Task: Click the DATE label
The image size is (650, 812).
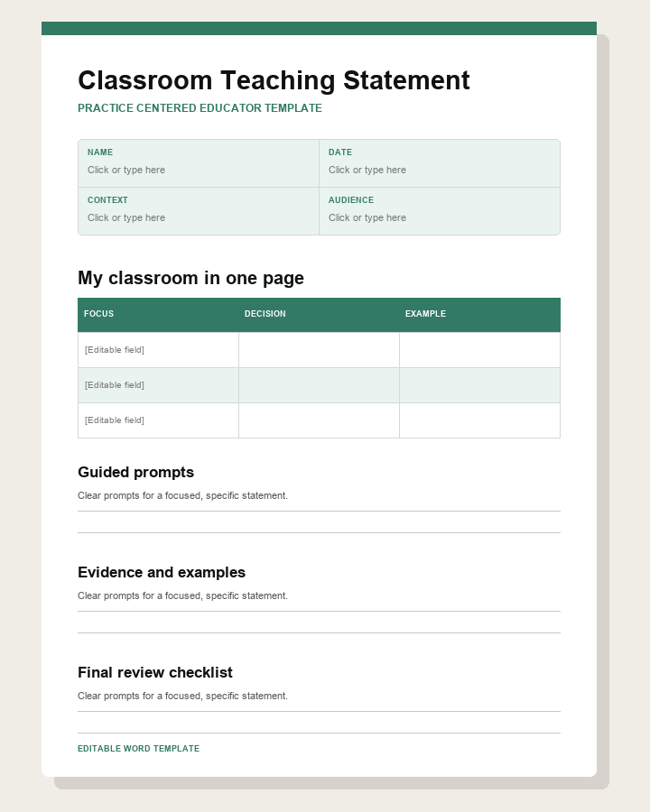Action: [x=340, y=152]
